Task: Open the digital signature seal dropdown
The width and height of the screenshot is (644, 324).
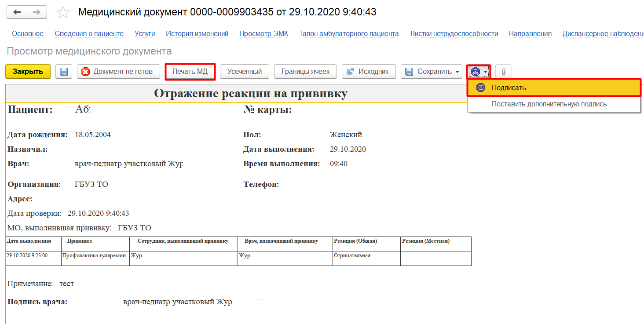Action: pos(479,72)
